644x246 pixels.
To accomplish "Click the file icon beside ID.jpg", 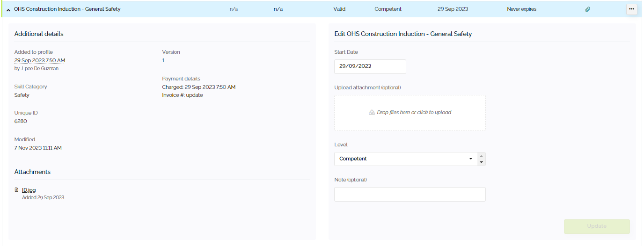I will pyautogui.click(x=17, y=190).
